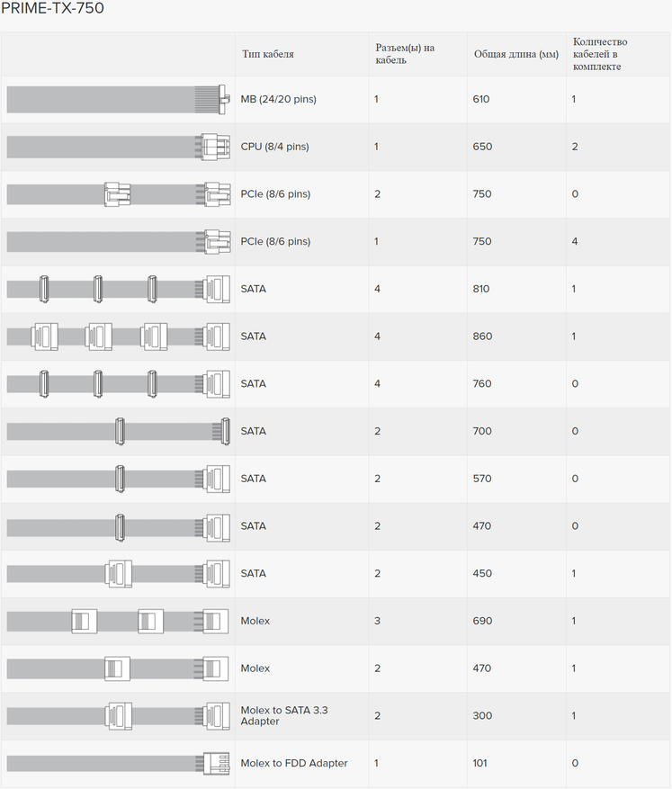Select the 'Molex to FDD Adapter' label
This screenshot has width=672, height=789.
294,763
